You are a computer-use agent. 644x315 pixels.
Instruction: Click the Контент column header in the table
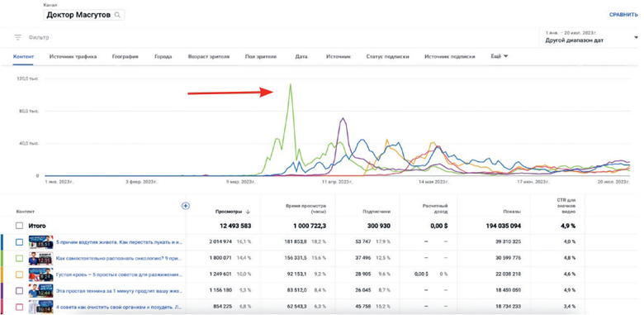coord(26,212)
